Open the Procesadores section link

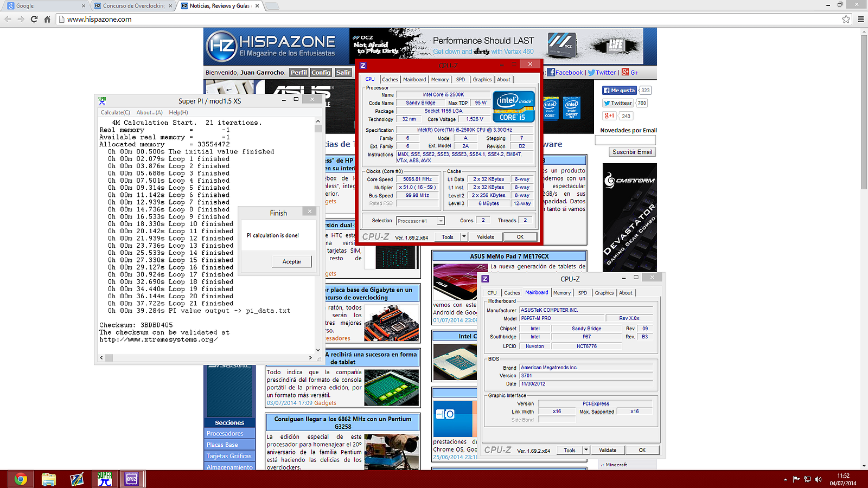click(225, 434)
